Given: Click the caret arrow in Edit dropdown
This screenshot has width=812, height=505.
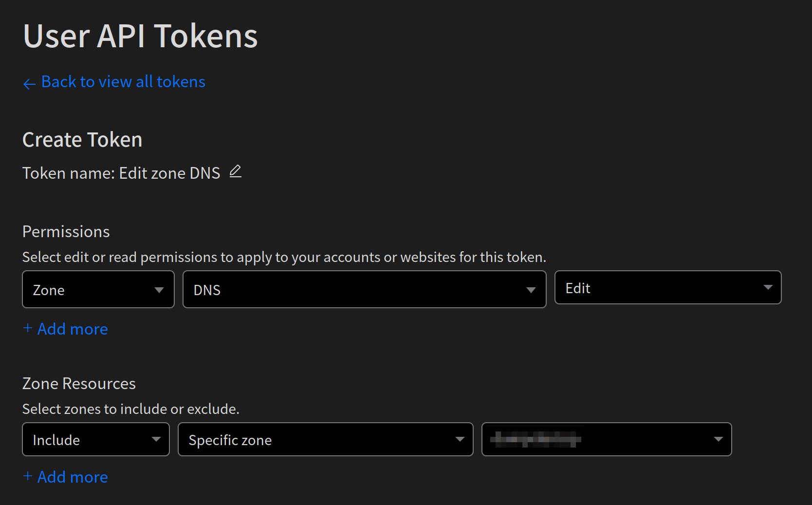Looking at the screenshot, I should pos(768,287).
